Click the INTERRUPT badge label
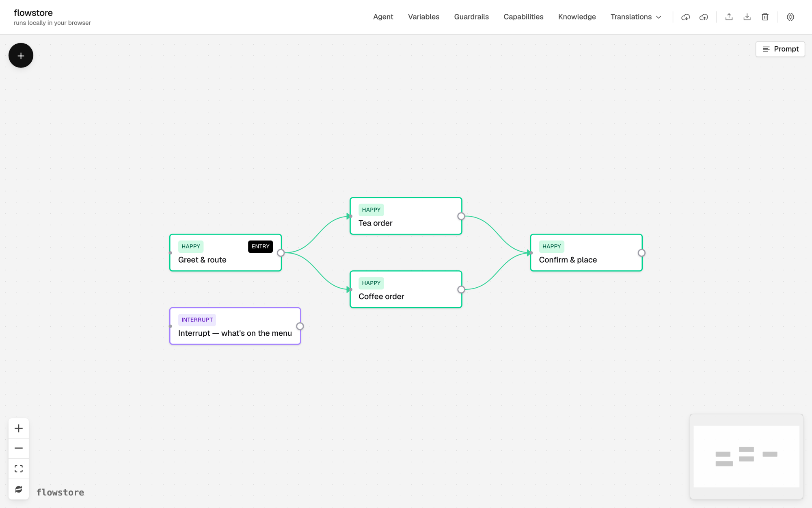The width and height of the screenshot is (812, 508). click(x=197, y=320)
